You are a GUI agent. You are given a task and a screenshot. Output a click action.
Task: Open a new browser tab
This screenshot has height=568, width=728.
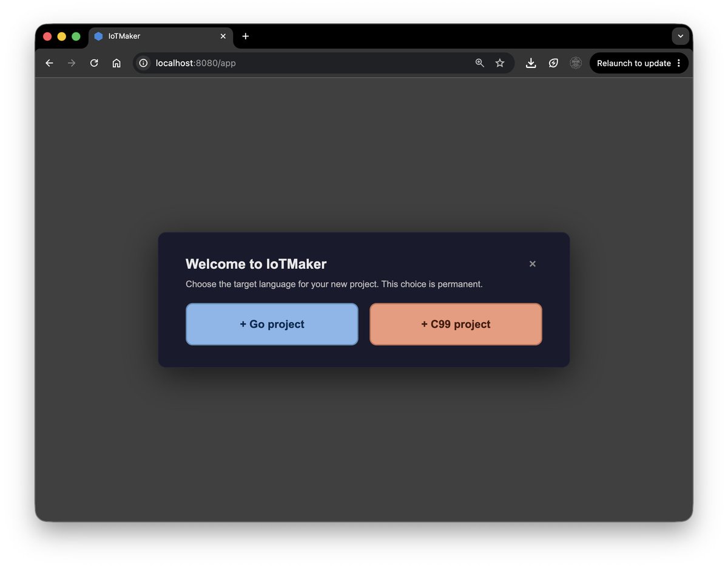[x=246, y=36]
